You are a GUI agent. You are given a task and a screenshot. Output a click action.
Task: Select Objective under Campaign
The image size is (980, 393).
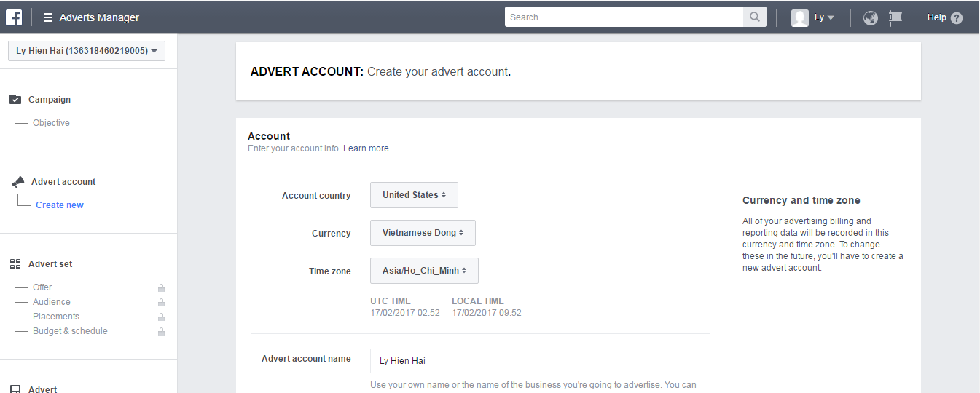(x=51, y=123)
